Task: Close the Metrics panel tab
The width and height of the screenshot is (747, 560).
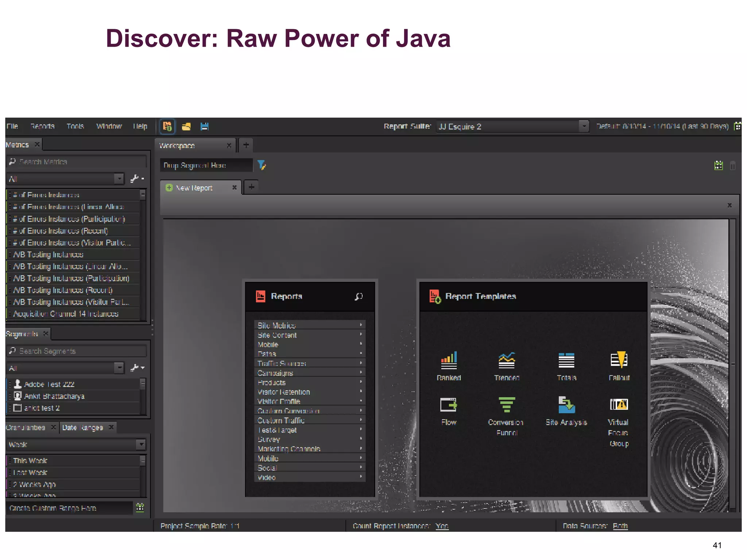Action: coord(37,144)
